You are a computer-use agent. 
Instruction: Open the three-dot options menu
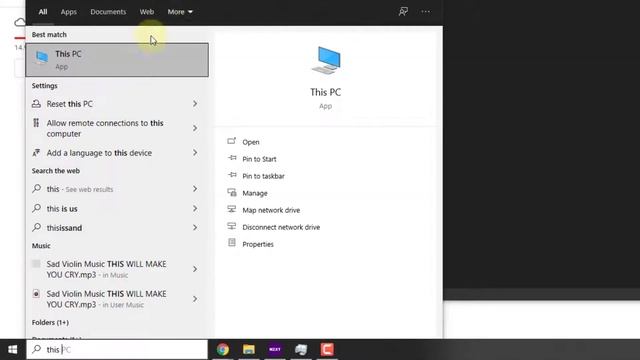click(425, 12)
